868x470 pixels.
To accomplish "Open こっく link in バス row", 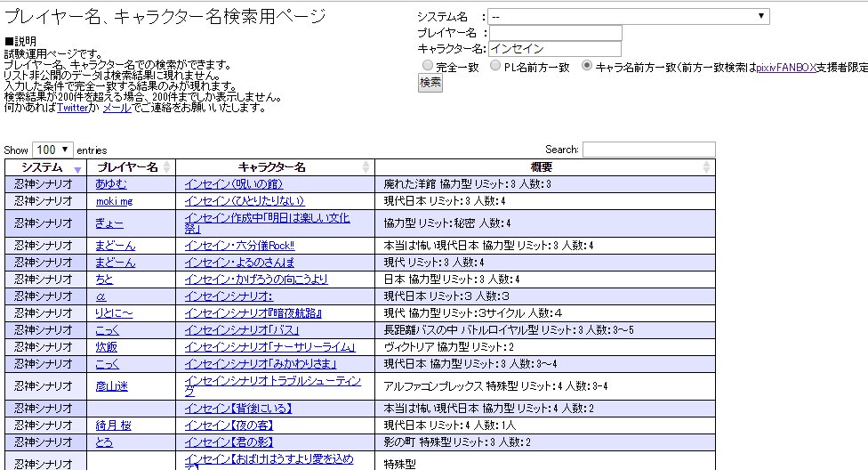I will (107, 330).
